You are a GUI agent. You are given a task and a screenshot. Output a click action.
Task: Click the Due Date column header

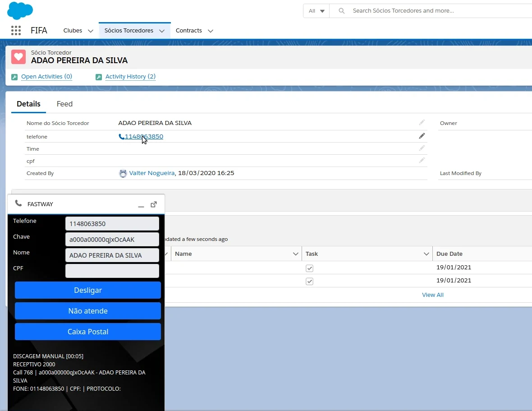pyautogui.click(x=449, y=254)
